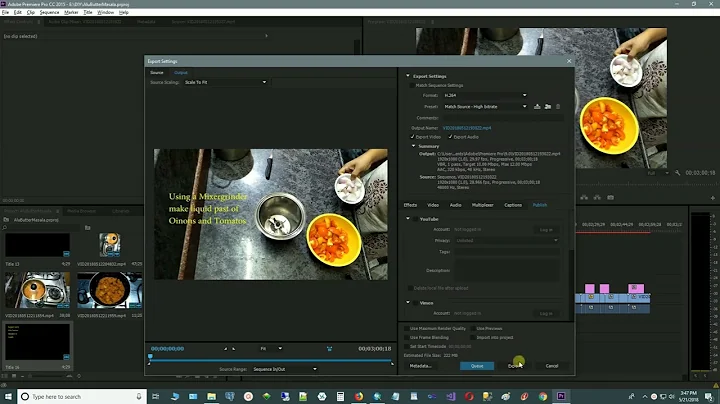Click the export preview timeline bar
The width and height of the screenshot is (720, 404).
[x=271, y=361]
